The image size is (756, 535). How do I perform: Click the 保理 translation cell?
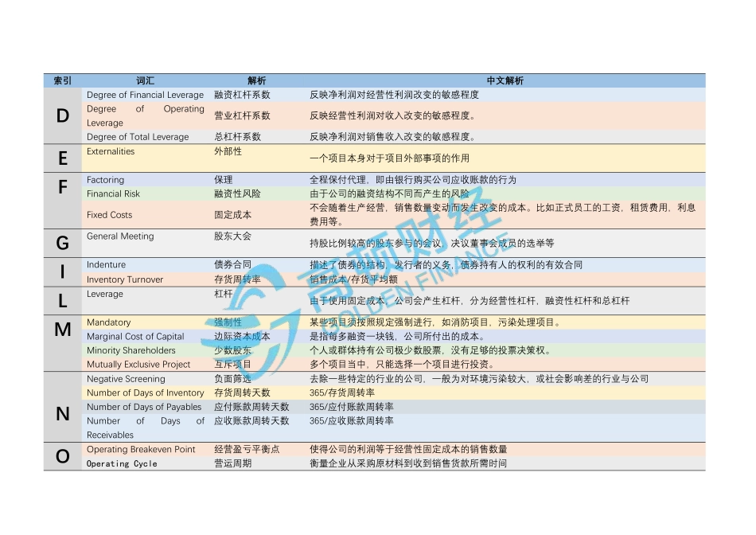tap(224, 180)
